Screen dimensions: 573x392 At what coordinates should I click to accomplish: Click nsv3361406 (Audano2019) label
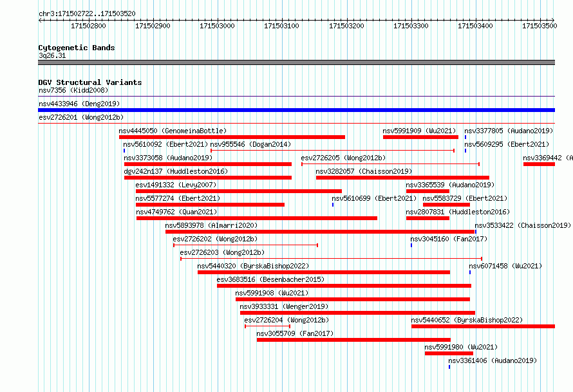pos(493,360)
